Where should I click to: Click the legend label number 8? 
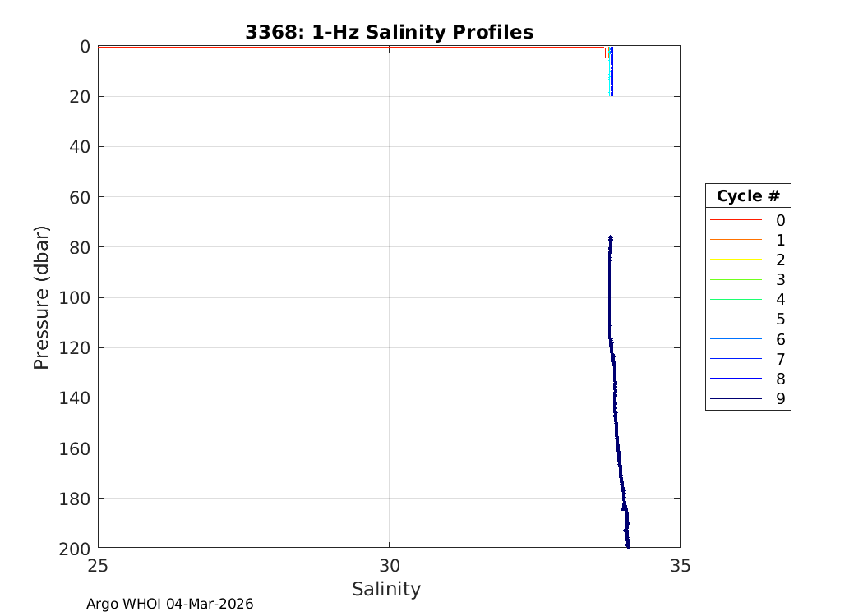(780, 379)
